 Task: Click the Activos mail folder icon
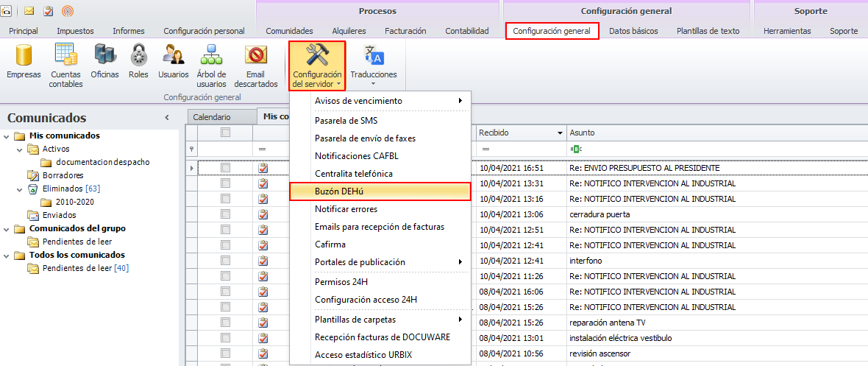pos(34,149)
